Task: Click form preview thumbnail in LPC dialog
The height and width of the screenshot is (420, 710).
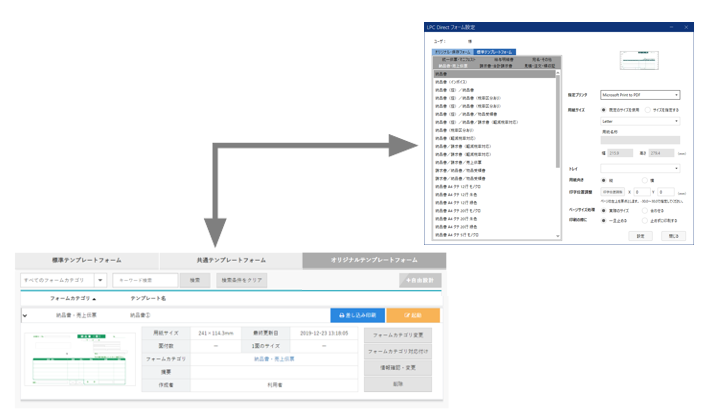Action: point(639,60)
